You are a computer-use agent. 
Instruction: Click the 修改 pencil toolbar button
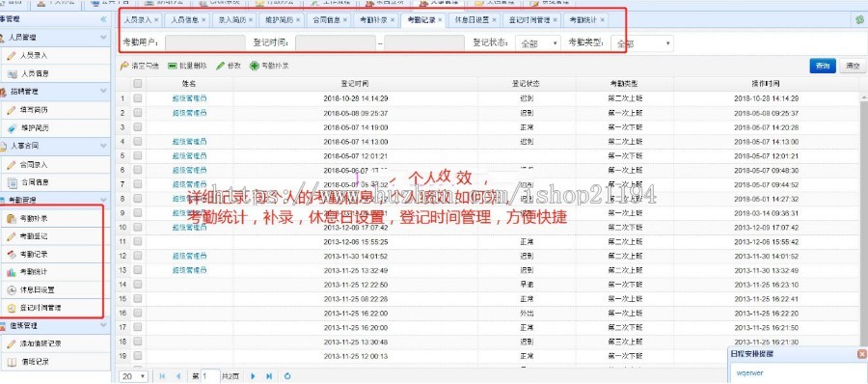coord(229,66)
